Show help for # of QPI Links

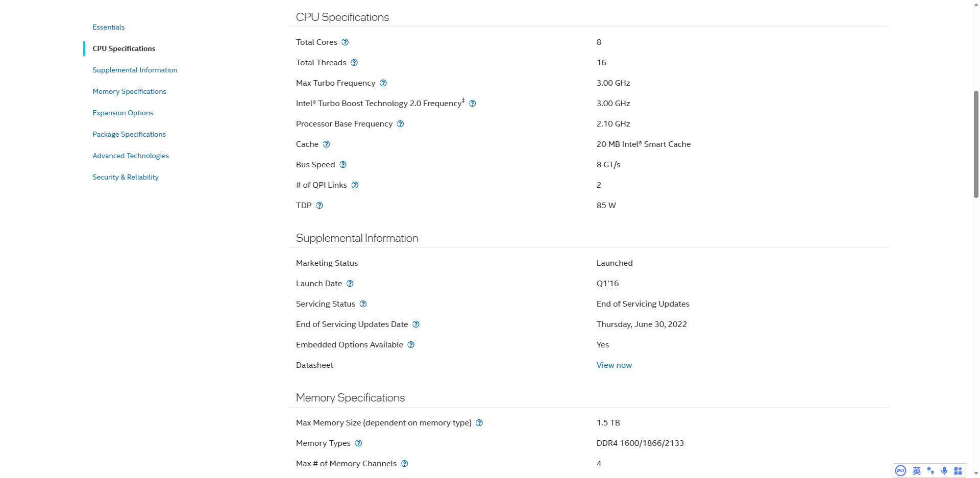tap(355, 185)
